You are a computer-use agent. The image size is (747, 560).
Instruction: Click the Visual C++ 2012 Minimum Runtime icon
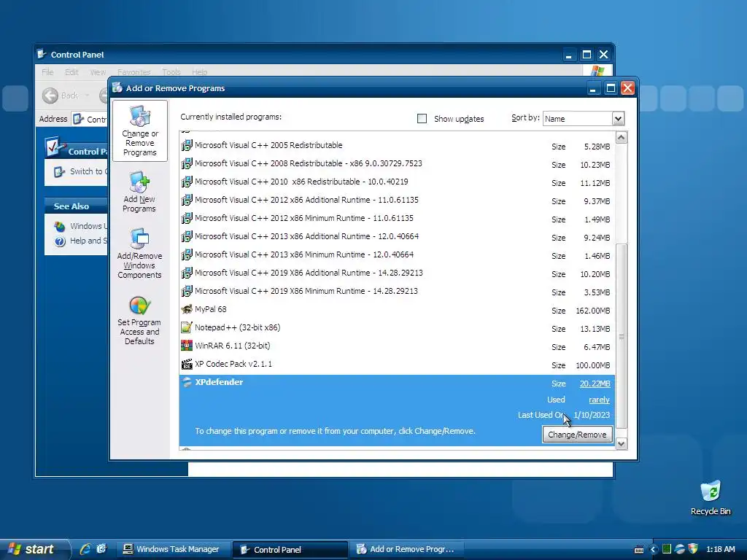click(187, 219)
